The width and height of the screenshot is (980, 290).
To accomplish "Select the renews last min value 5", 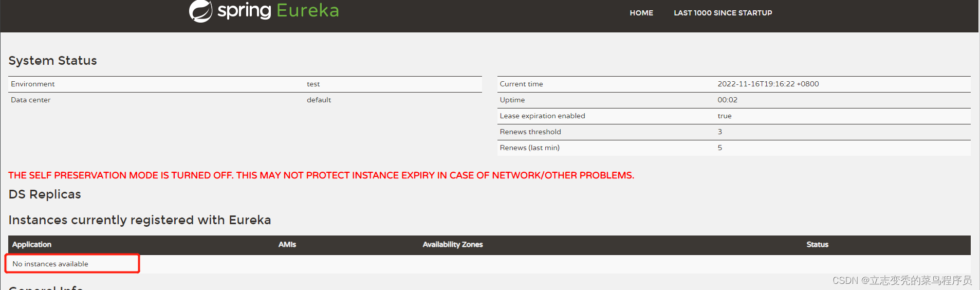I will tap(719, 148).
